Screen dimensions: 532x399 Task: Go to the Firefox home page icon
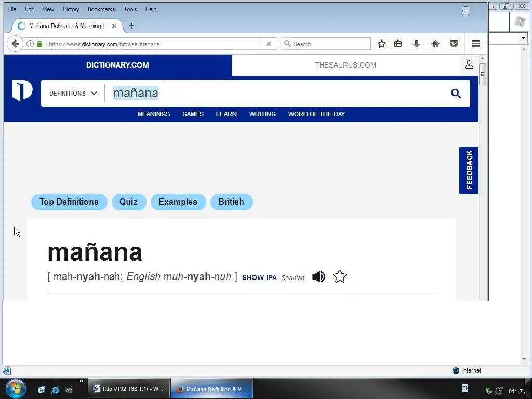click(435, 44)
